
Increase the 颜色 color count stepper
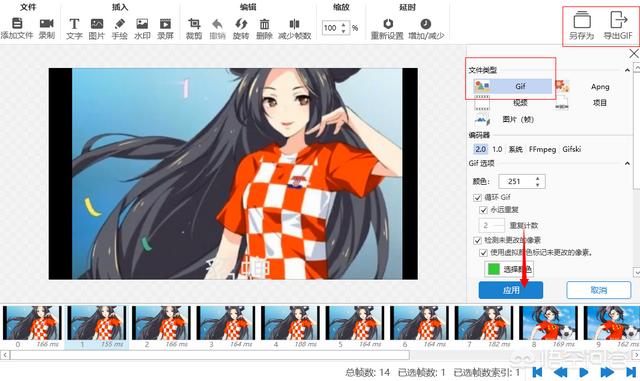coord(538,178)
